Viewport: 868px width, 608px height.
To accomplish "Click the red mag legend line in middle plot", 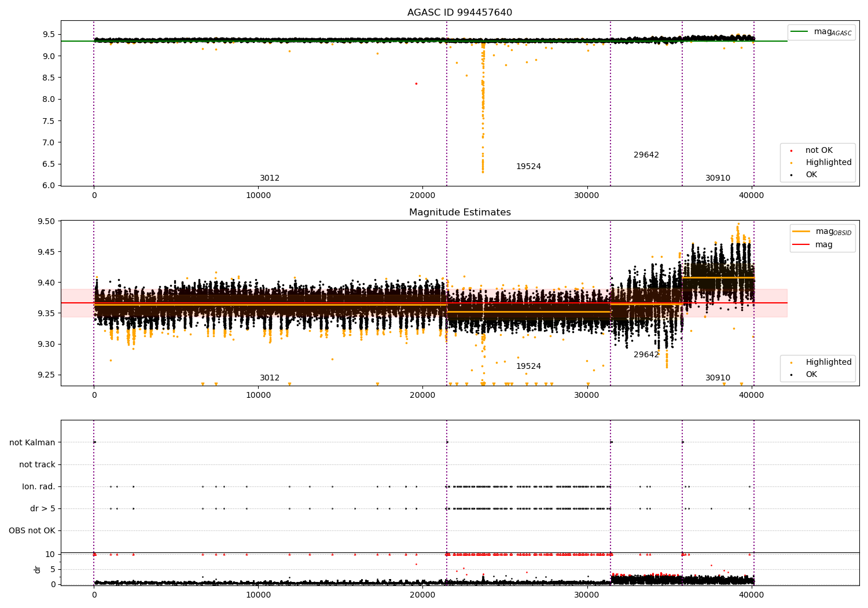I will coord(801,245).
